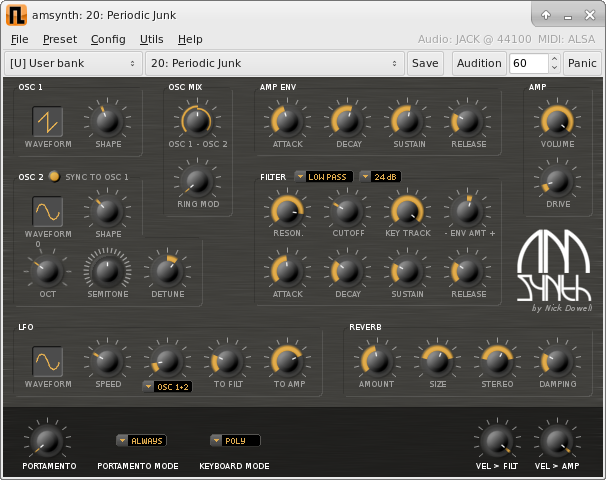Click the Semitone knob
Image resolution: width=606 pixels, height=480 pixels.
tap(107, 271)
